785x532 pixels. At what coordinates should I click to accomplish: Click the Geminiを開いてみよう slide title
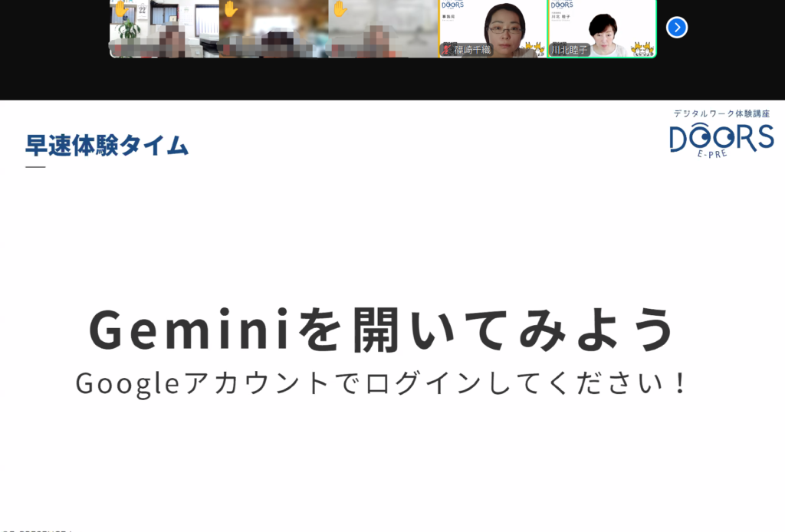click(x=382, y=330)
